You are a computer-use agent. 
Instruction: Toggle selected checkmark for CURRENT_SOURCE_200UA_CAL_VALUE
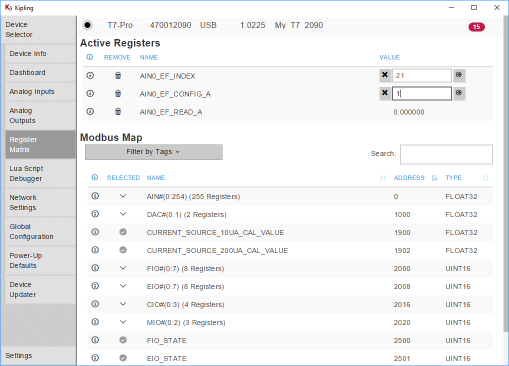pyautogui.click(x=123, y=250)
